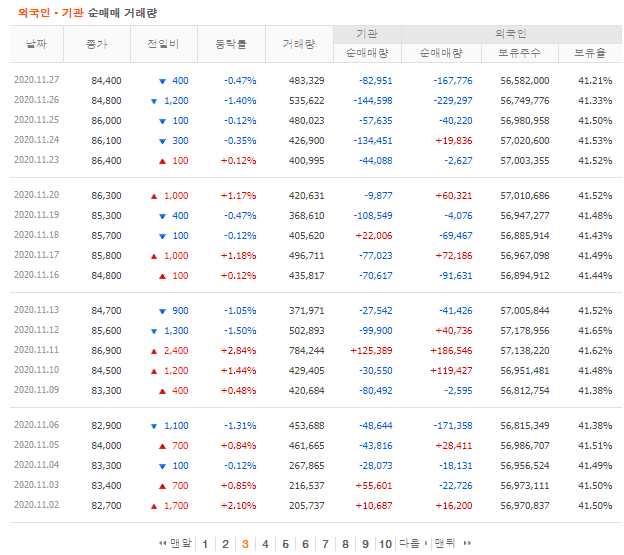Screen dimensions: 624x555
Task: Jump to last page via 맨뒤 link
Action: pyautogui.click(x=453, y=543)
